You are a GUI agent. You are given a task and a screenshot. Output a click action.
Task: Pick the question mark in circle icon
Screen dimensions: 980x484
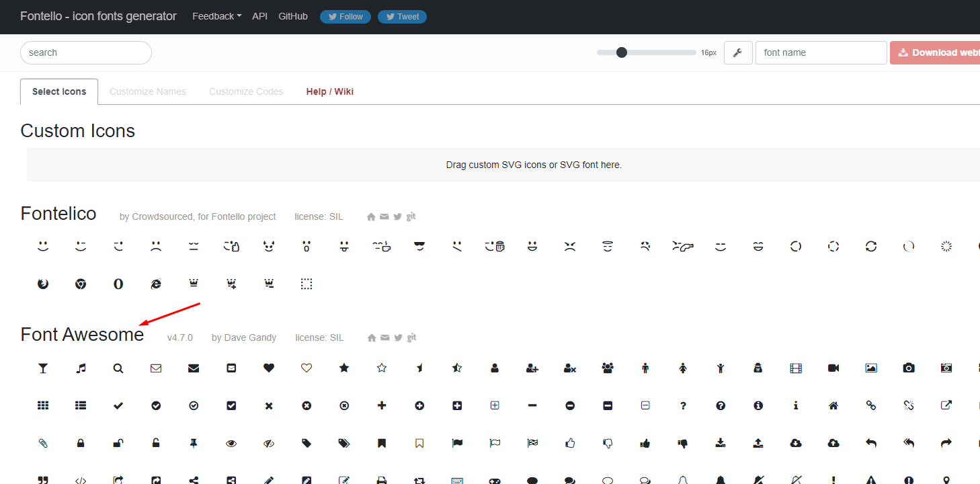pos(721,405)
